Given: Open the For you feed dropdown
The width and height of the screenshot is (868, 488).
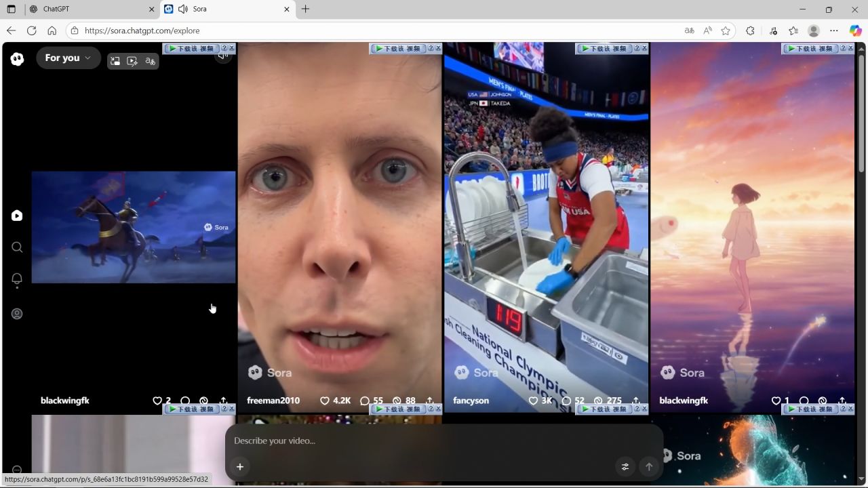Looking at the screenshot, I should 68,58.
